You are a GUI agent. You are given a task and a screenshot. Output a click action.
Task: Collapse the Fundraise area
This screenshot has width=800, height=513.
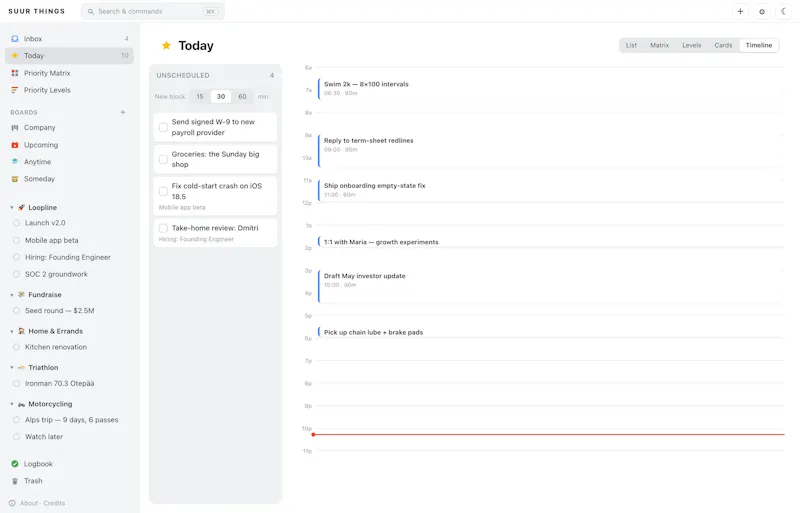[x=12, y=295]
